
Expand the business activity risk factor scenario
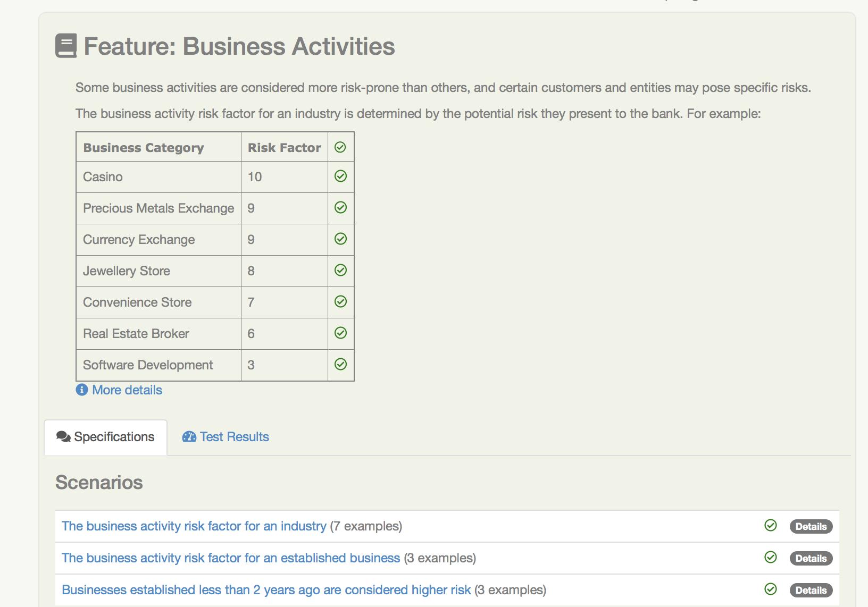click(x=194, y=526)
